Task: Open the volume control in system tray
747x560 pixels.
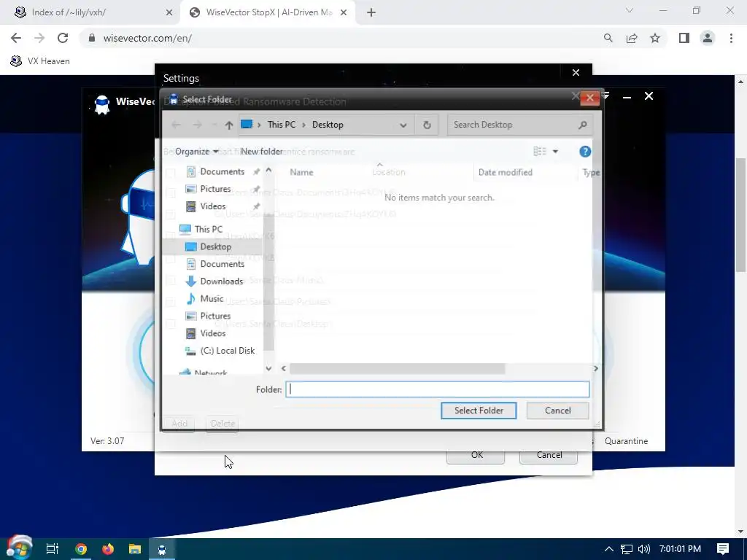Action: (643, 549)
